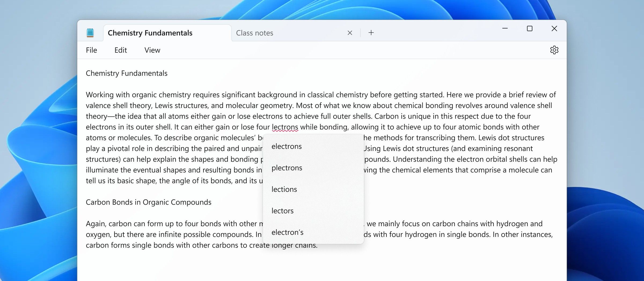This screenshot has height=281, width=644.
Task: Choose "plectrons" from the spelling suggestions
Action: point(287,168)
